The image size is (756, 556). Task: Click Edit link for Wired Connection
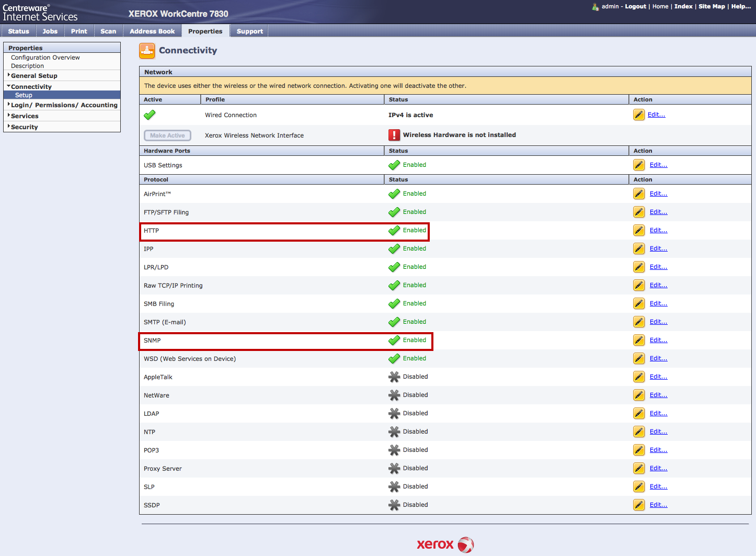point(657,115)
